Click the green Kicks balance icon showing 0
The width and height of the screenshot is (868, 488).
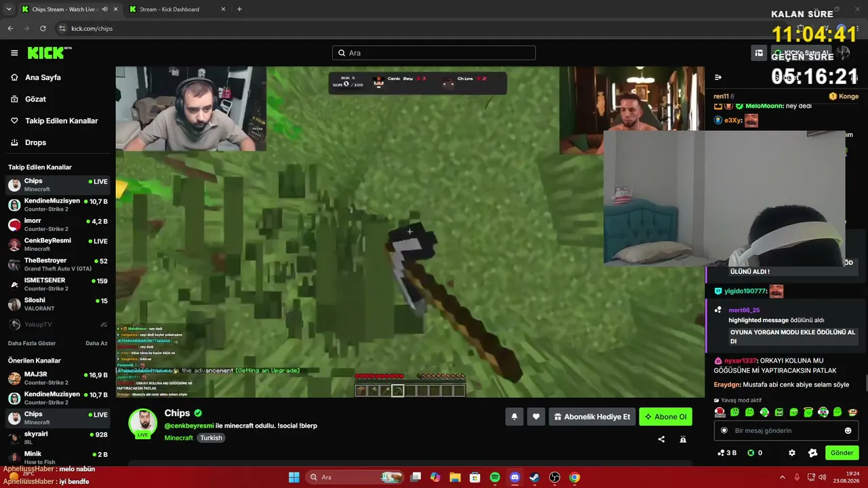point(755,453)
